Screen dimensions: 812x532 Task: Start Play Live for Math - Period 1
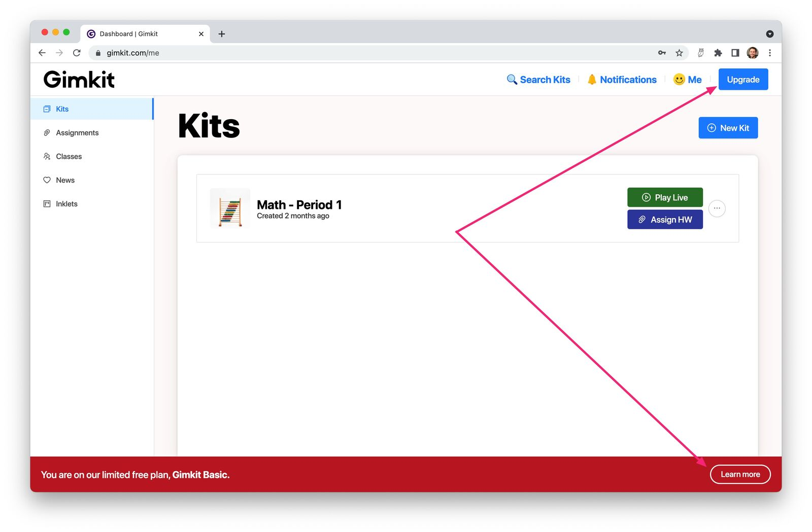665,197
